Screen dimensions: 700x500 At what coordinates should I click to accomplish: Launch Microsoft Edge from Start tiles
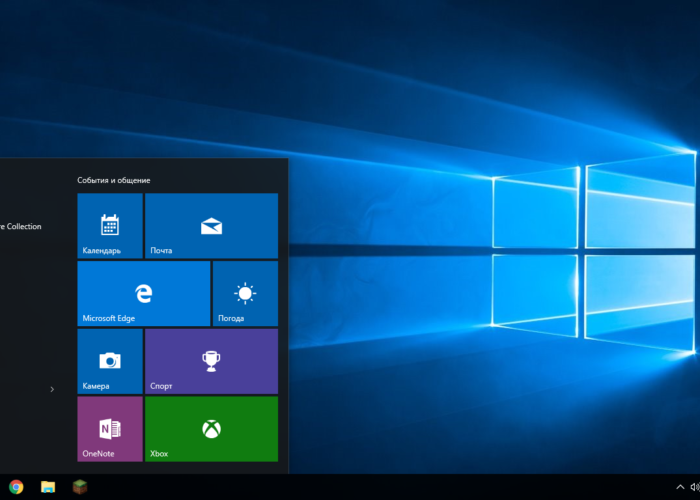pos(143,293)
